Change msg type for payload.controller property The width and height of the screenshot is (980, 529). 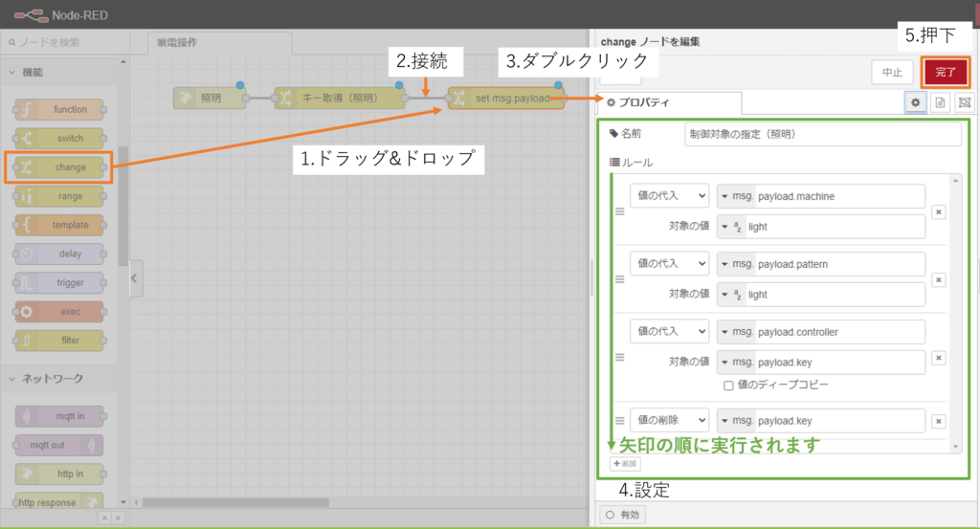point(736,332)
